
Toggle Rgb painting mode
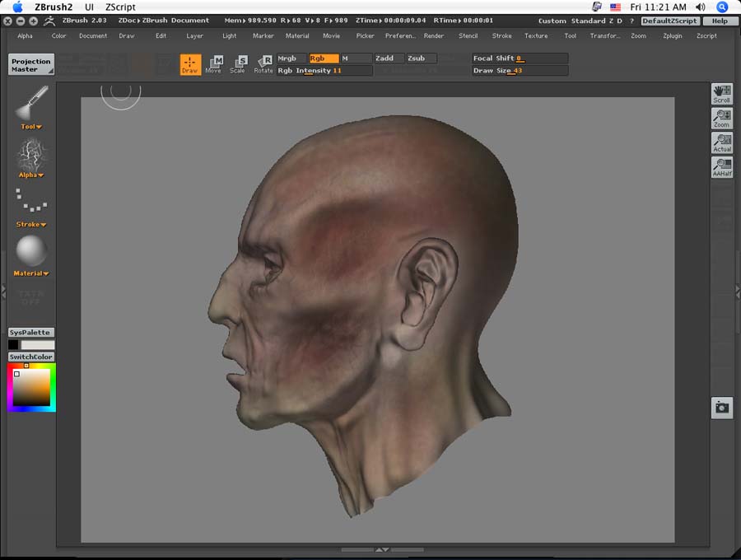pyautogui.click(x=324, y=58)
